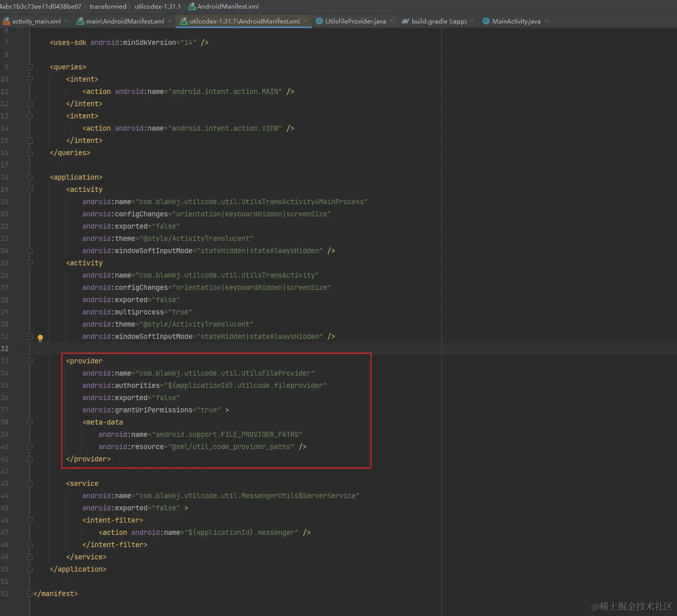Click the fold end marker at </manifest>
Viewport: 677px width, 616px height.
pos(30,594)
